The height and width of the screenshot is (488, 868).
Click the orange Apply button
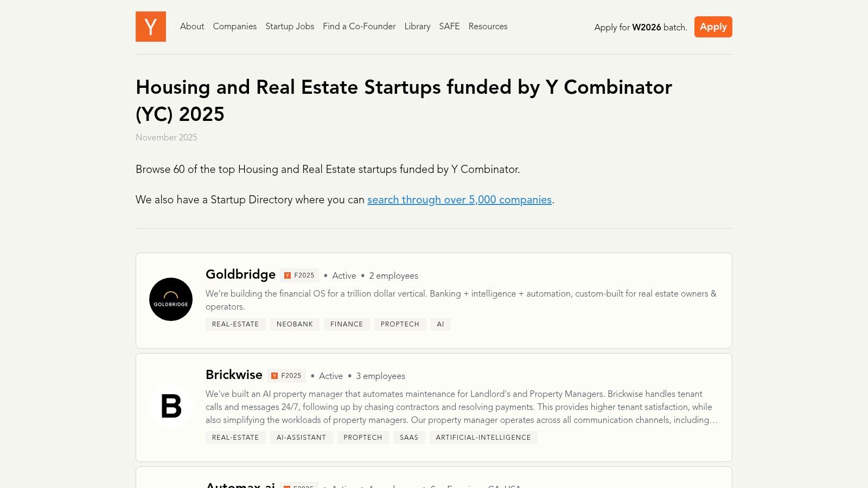coord(713,27)
